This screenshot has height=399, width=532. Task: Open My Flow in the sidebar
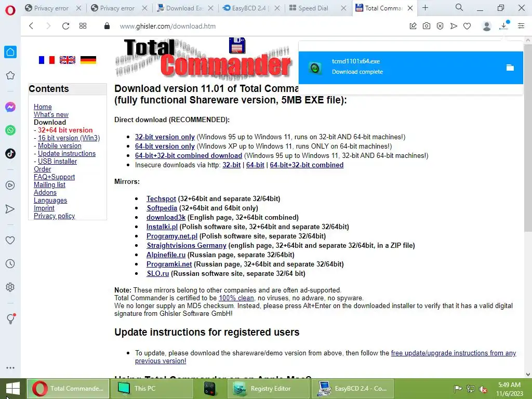pos(10,209)
